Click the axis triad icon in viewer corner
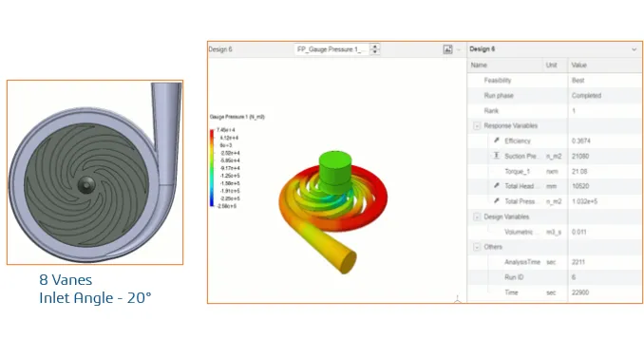This screenshot has width=644, height=358. click(457, 299)
